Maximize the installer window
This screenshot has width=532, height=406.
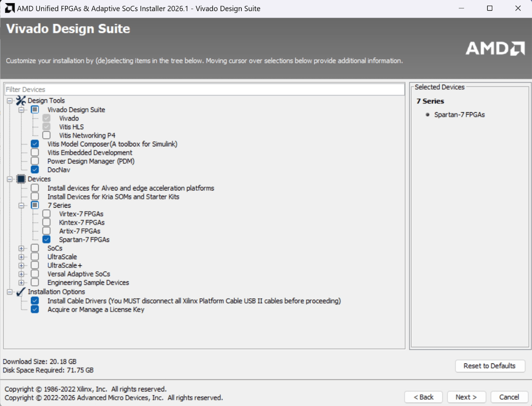[x=490, y=8]
